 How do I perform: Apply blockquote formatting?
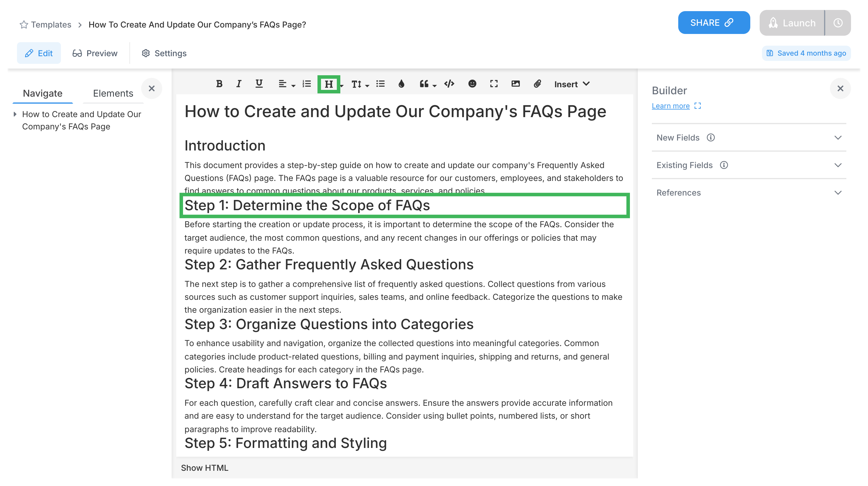coord(424,84)
